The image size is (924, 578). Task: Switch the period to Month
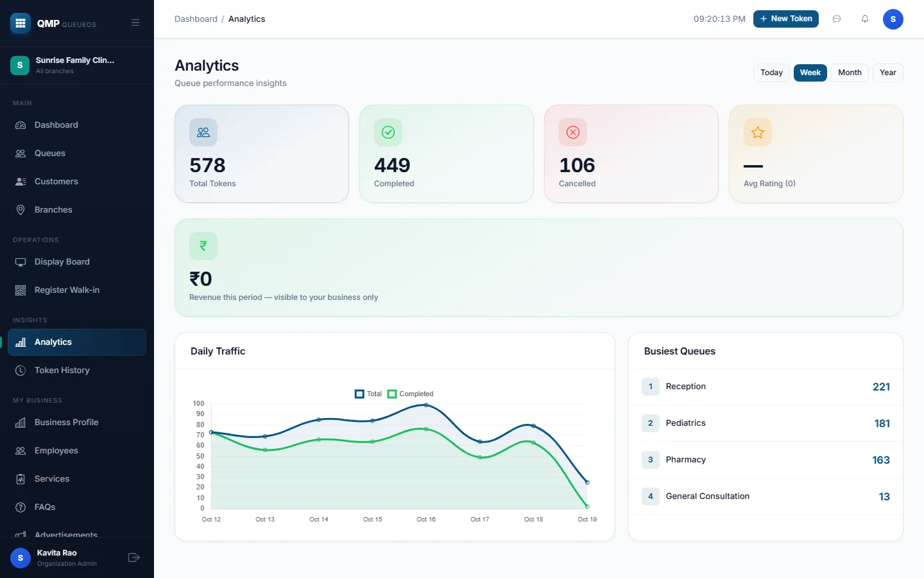[x=850, y=73]
